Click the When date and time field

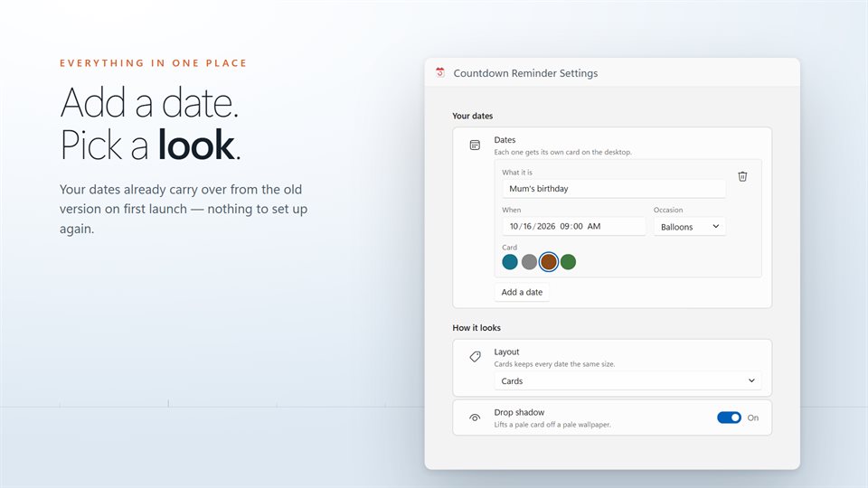[x=573, y=226]
